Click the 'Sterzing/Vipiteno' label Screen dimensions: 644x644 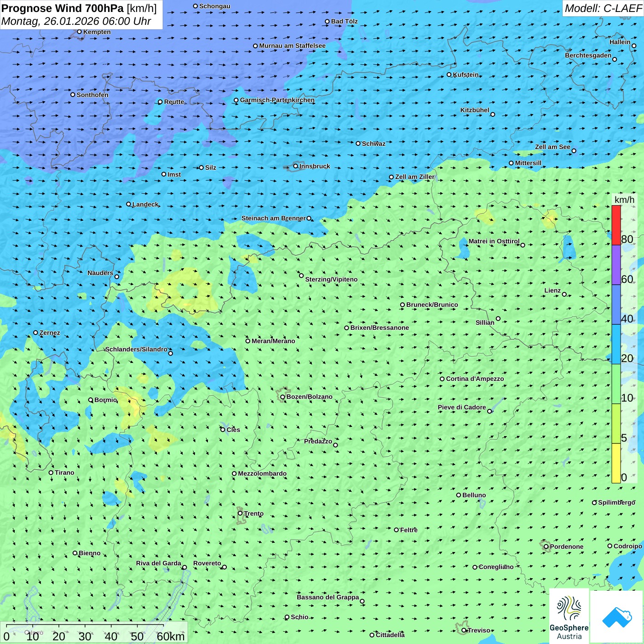(331, 279)
